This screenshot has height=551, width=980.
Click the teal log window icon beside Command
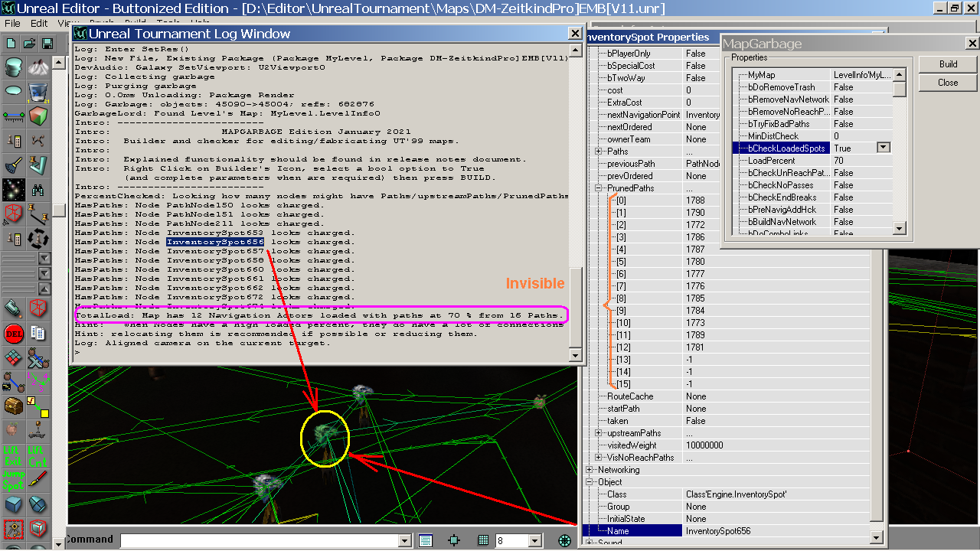(x=426, y=540)
